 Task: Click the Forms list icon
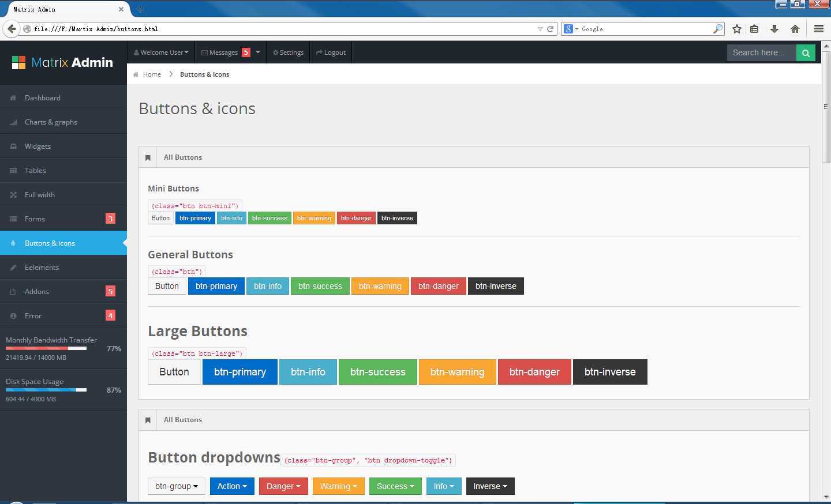13,219
